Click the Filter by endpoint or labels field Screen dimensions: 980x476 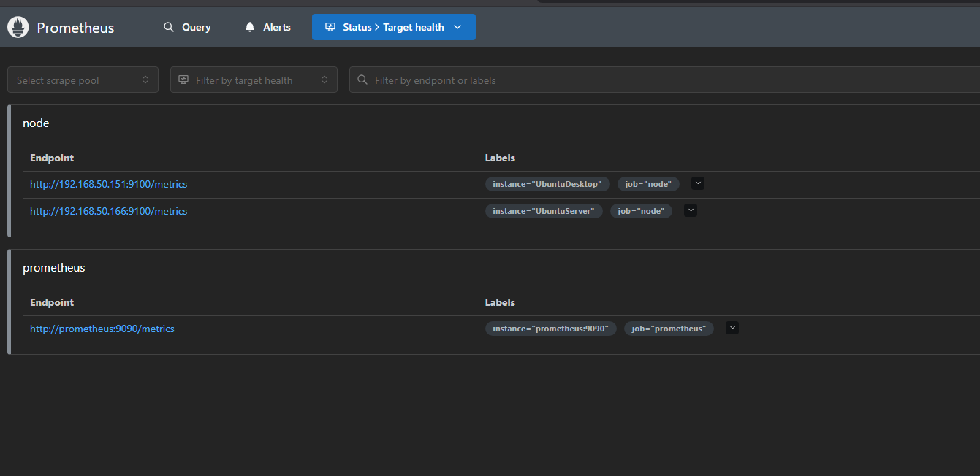(664, 80)
